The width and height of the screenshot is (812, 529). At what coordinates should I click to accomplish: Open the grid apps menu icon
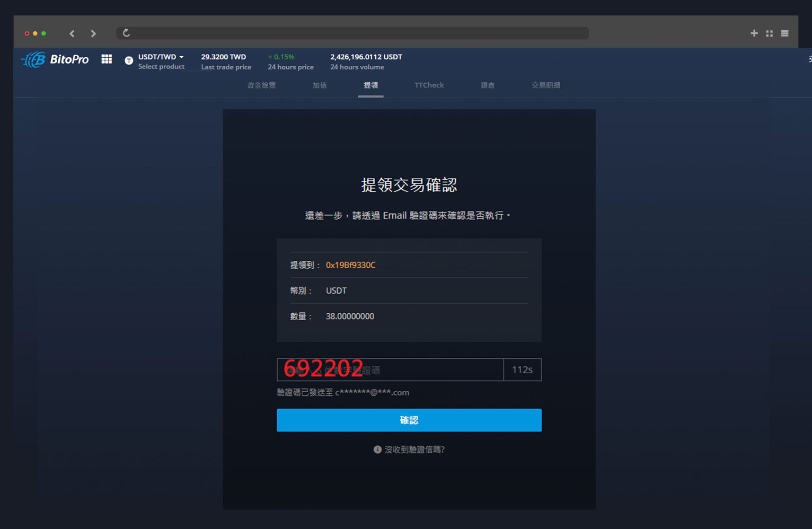107,59
